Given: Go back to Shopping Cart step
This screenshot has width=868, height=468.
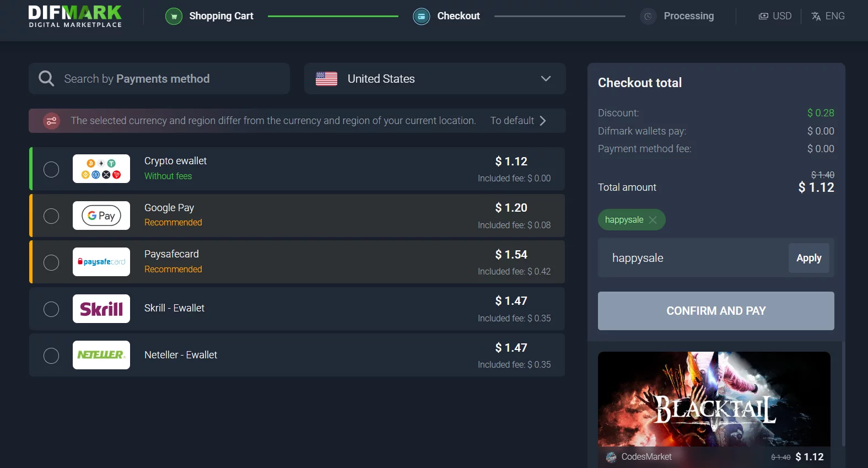Looking at the screenshot, I should point(221,16).
